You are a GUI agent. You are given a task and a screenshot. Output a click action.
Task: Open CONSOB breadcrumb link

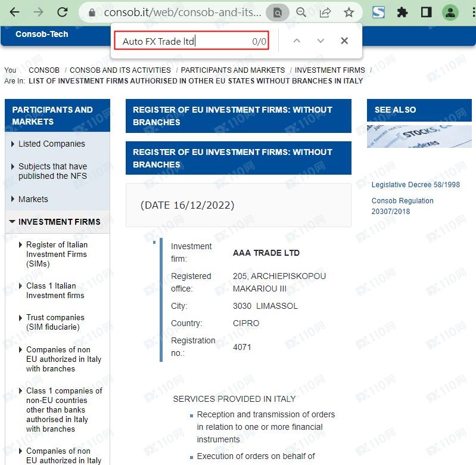[44, 70]
